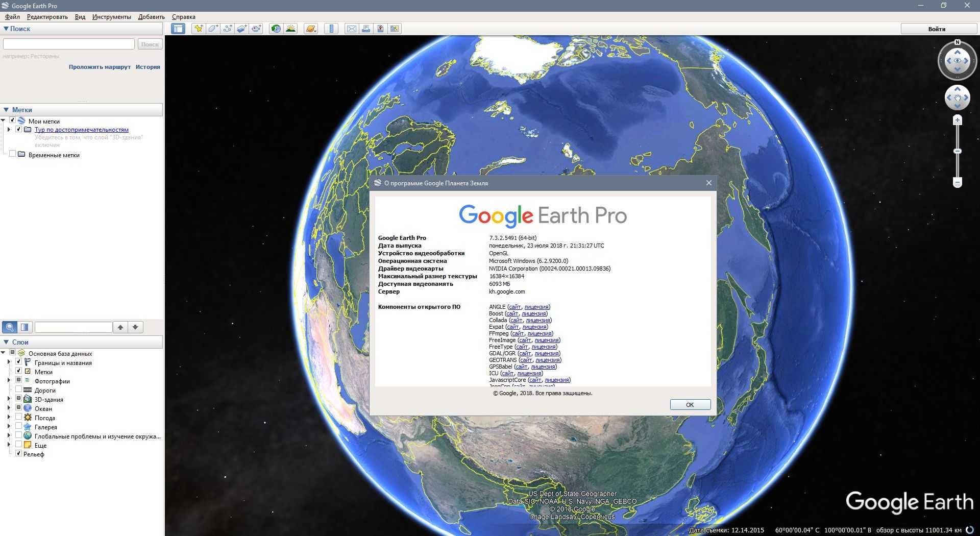Toggle the sidebar visibility toolbar button
980x536 pixels.
click(x=178, y=29)
